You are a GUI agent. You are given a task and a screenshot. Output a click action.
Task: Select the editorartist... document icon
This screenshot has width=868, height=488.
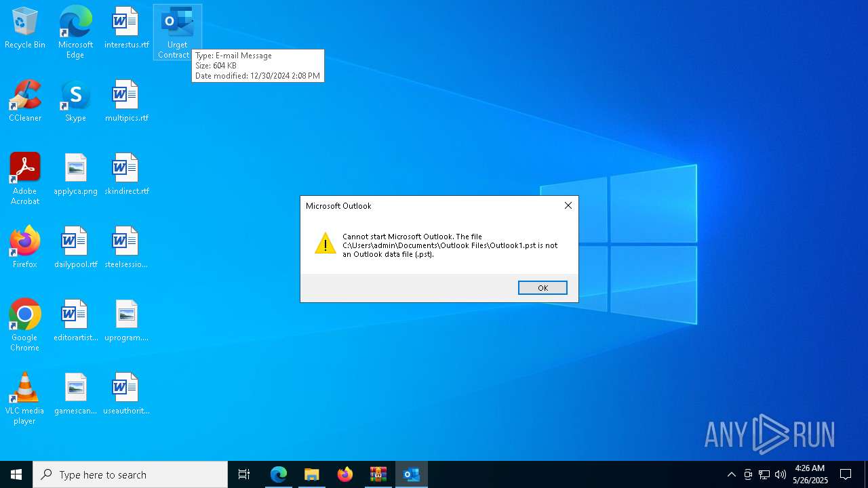coord(75,321)
